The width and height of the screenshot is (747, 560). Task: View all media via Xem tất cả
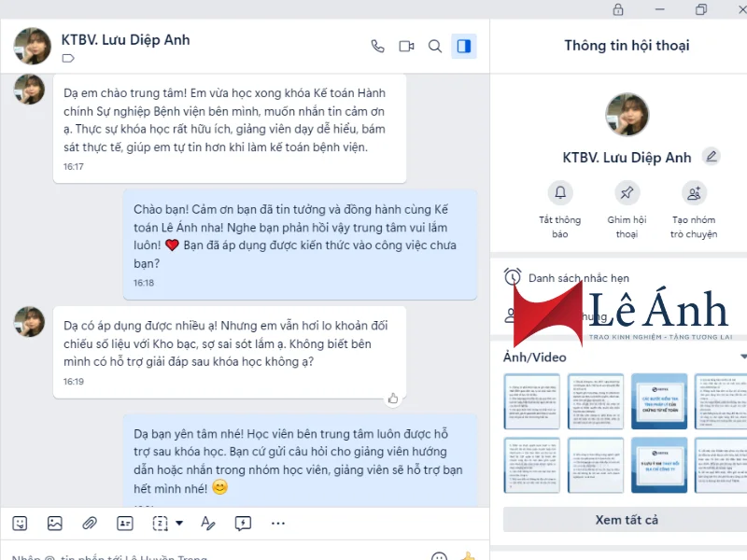coord(627,520)
